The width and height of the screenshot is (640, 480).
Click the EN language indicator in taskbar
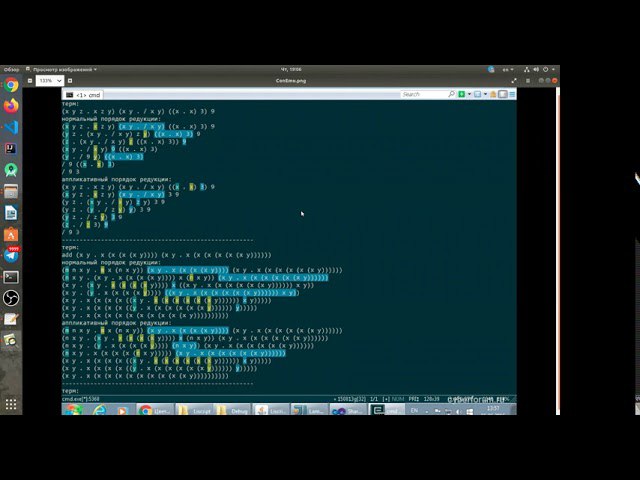pyautogui.click(x=414, y=410)
